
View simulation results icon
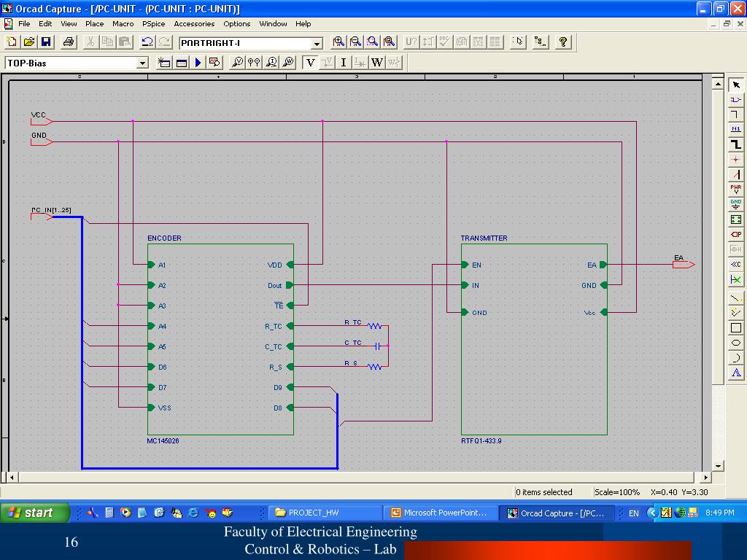tap(214, 63)
